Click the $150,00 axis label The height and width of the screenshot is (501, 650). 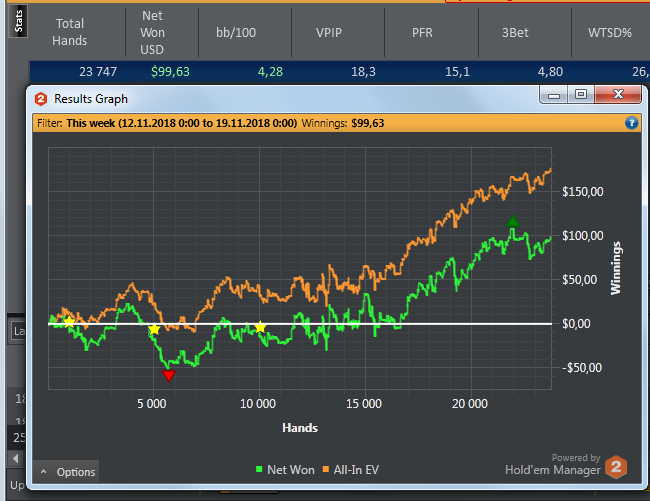point(582,191)
